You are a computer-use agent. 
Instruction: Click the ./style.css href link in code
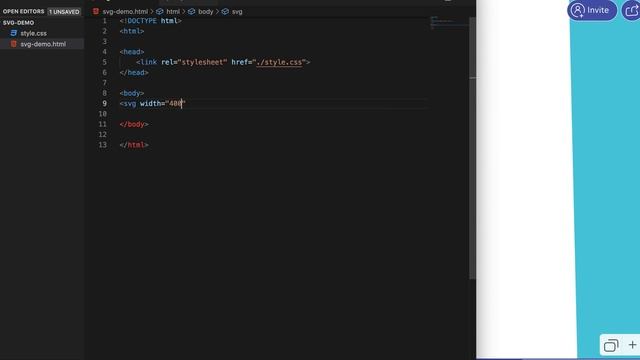[279, 62]
